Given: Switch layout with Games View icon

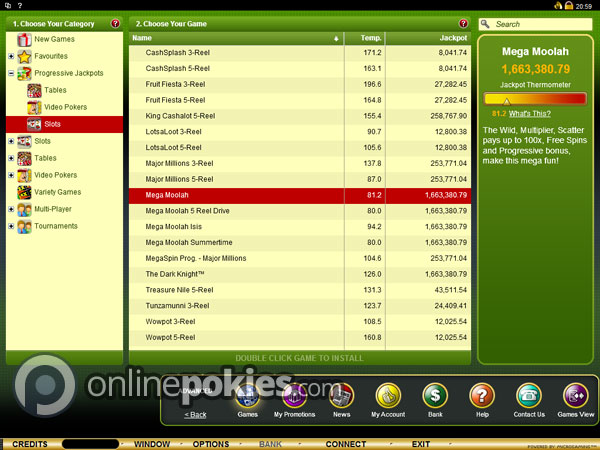Looking at the screenshot, I should click(576, 396).
